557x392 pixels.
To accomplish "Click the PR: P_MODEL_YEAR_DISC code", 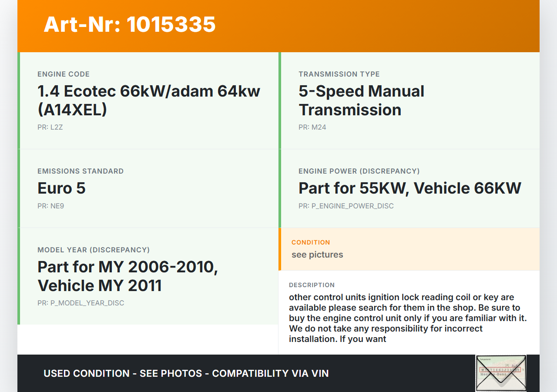I will point(81,303).
